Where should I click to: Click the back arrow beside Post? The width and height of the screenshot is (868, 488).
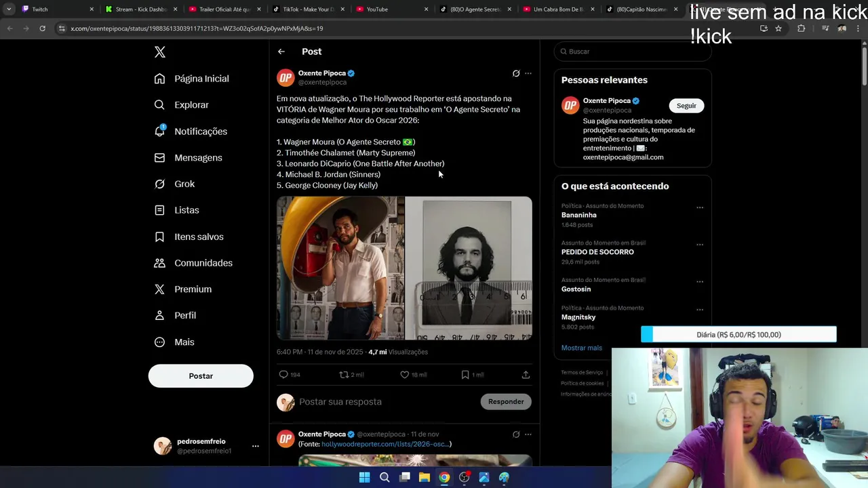pyautogui.click(x=281, y=52)
